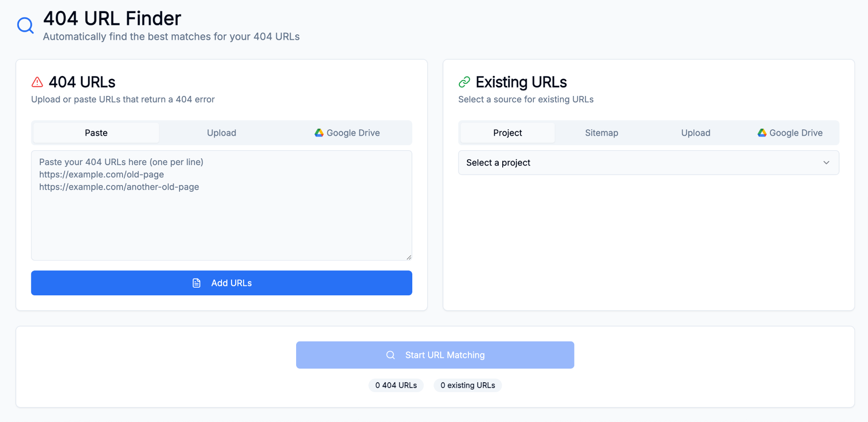Screen dimensions: 868x422
Task: Click the 'Automatically find the best matches' subtitle
Action: click(171, 37)
